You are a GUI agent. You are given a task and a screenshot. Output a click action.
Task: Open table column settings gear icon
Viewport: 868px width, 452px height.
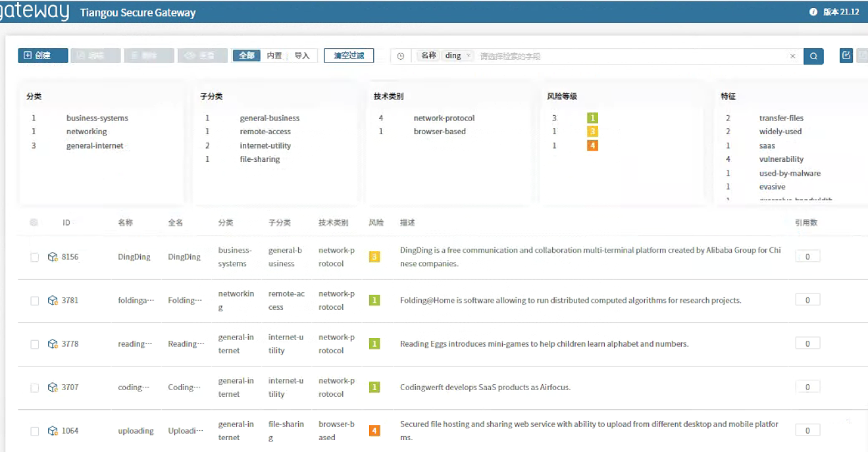34,223
